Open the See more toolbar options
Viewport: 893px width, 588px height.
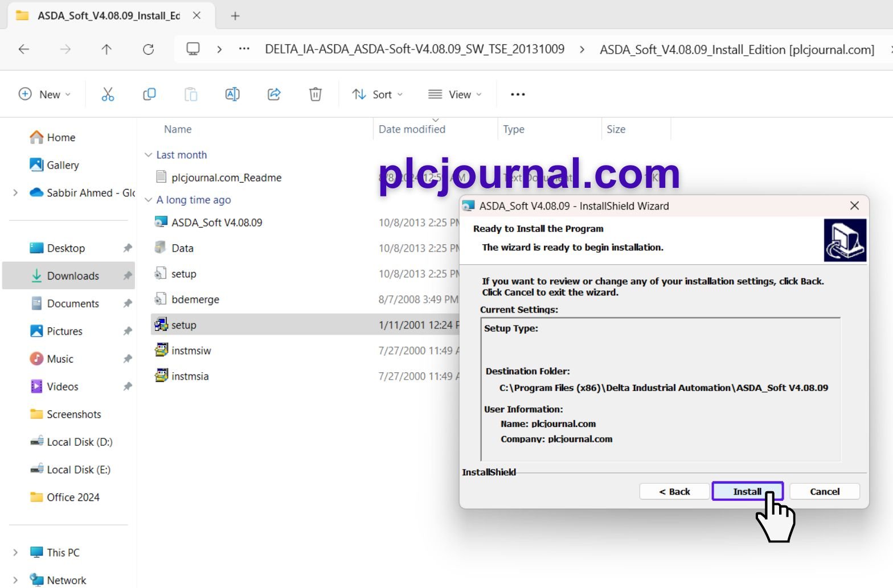point(518,94)
